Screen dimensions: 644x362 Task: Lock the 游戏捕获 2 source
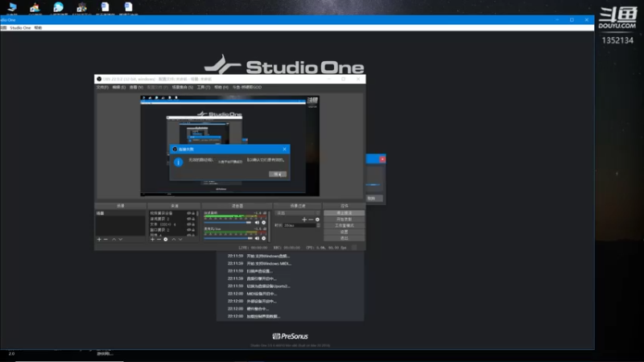[x=193, y=219]
